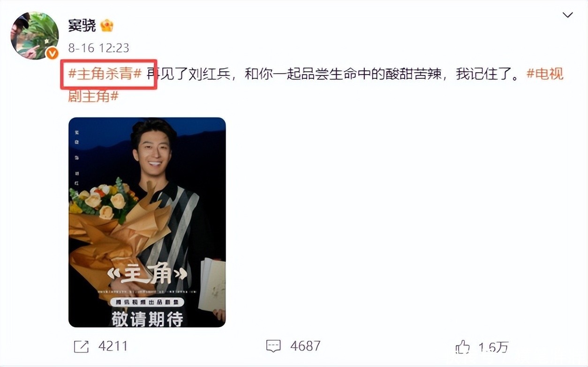Image resolution: width=588 pixels, height=367 pixels.
Task: Expand the post options chevron
Action: click(x=567, y=15)
